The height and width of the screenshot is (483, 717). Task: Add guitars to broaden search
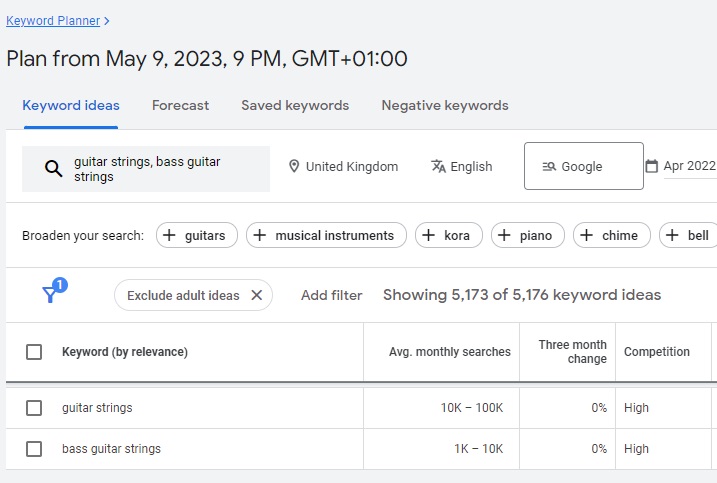(199, 236)
